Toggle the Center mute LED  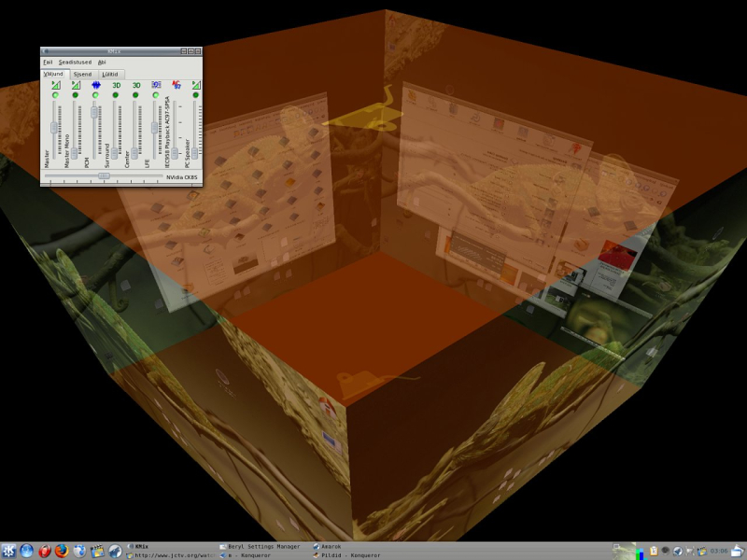(x=135, y=95)
